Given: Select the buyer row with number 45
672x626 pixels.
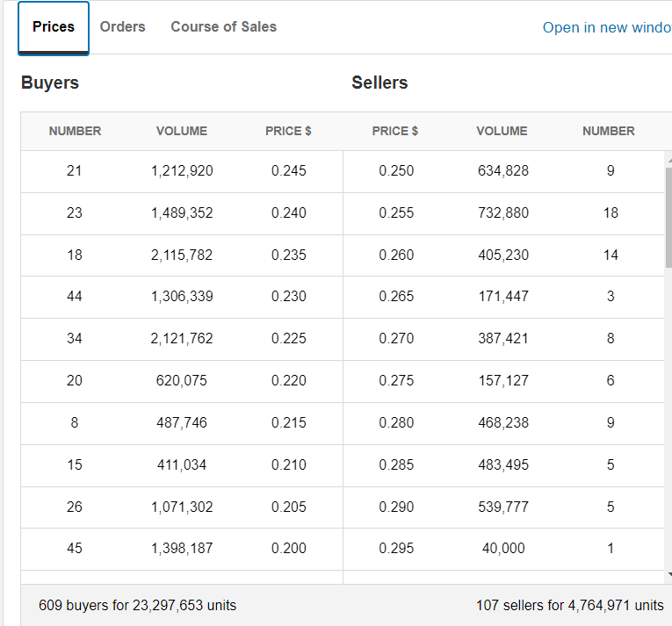Looking at the screenshot, I should coord(75,549).
